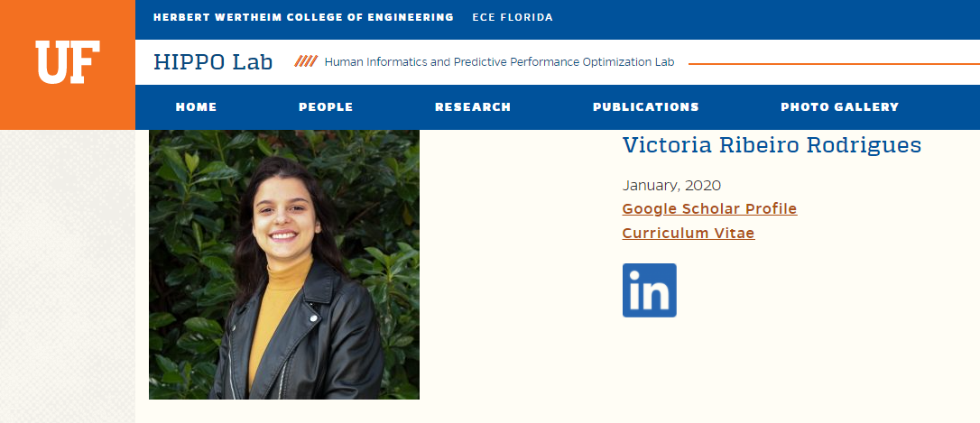This screenshot has width=980, height=423.
Task: Click Victoria Ribeiro Rodrigues' profile photo
Action: [283, 264]
